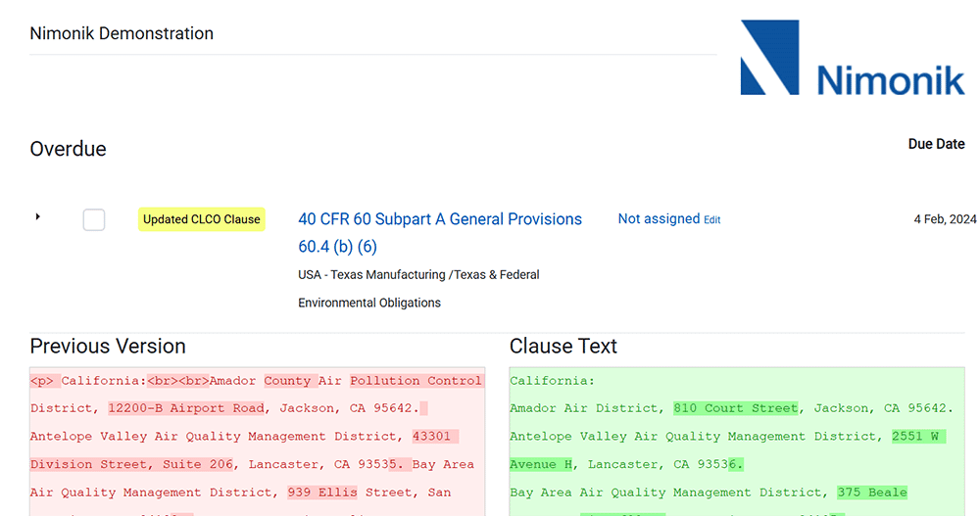Image resolution: width=980 pixels, height=516 pixels.
Task: Check the box for 40 CFR 60 Subpart A
Action: pyautogui.click(x=94, y=219)
